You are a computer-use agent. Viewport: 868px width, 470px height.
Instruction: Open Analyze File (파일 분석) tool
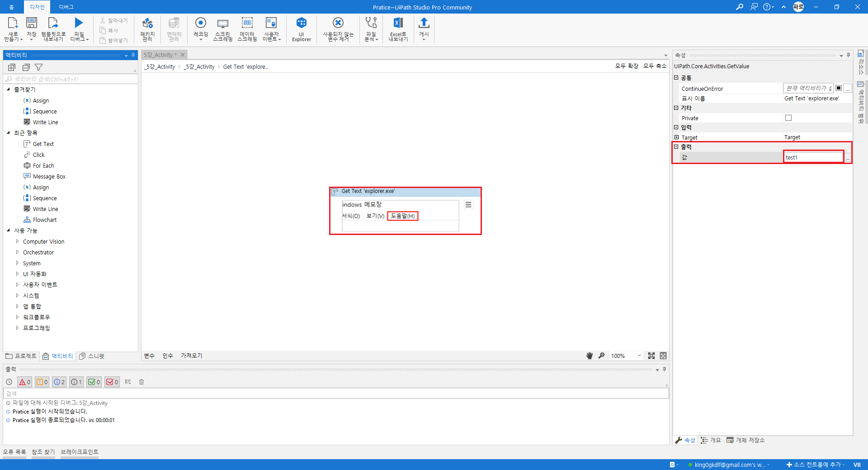coord(371,23)
